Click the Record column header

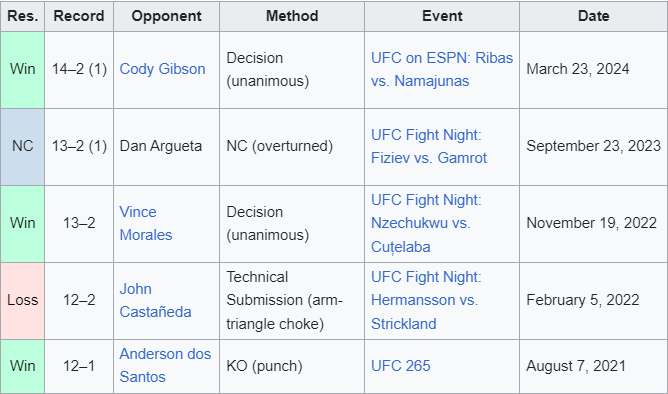pyautogui.click(x=79, y=16)
